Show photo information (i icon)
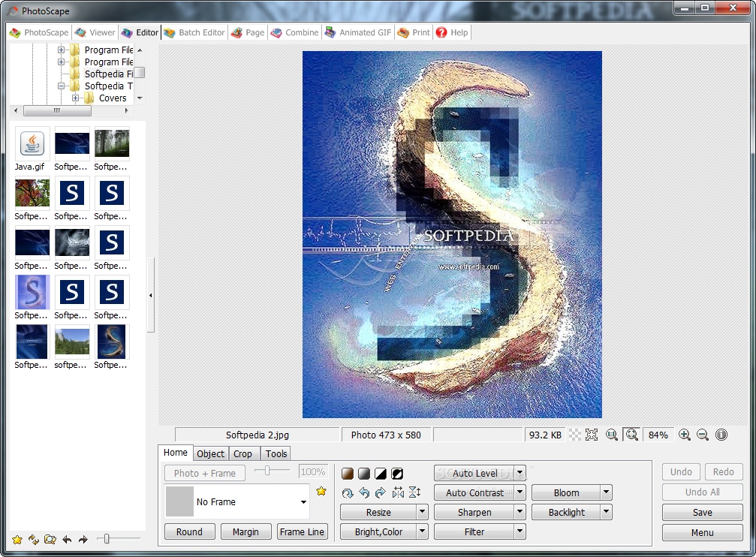This screenshot has width=756, height=557. [721, 435]
